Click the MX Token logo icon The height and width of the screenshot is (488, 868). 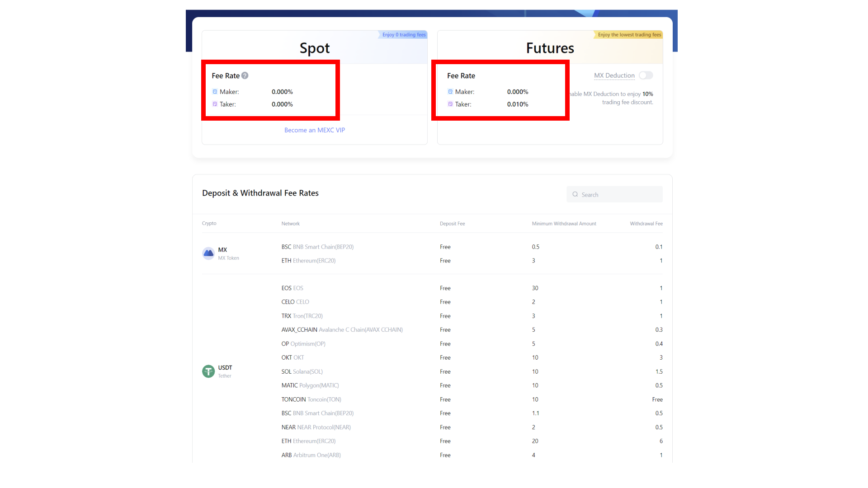click(208, 253)
